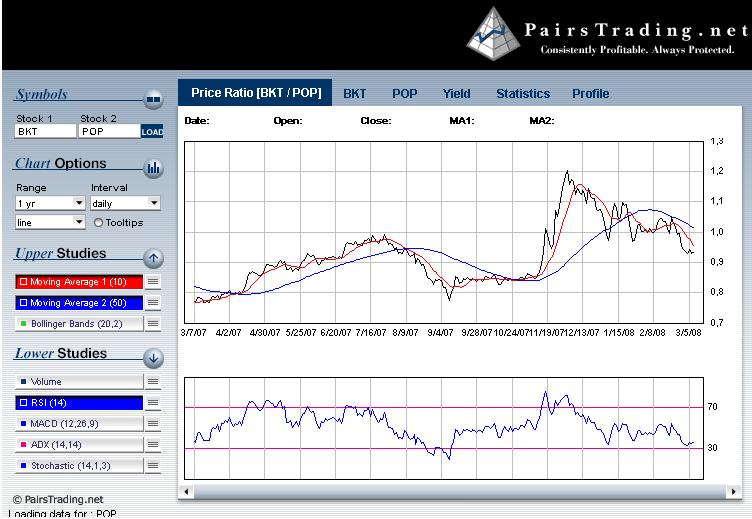The width and height of the screenshot is (752, 519).
Task: Open the Interval dropdown showing daily
Action: click(125, 203)
